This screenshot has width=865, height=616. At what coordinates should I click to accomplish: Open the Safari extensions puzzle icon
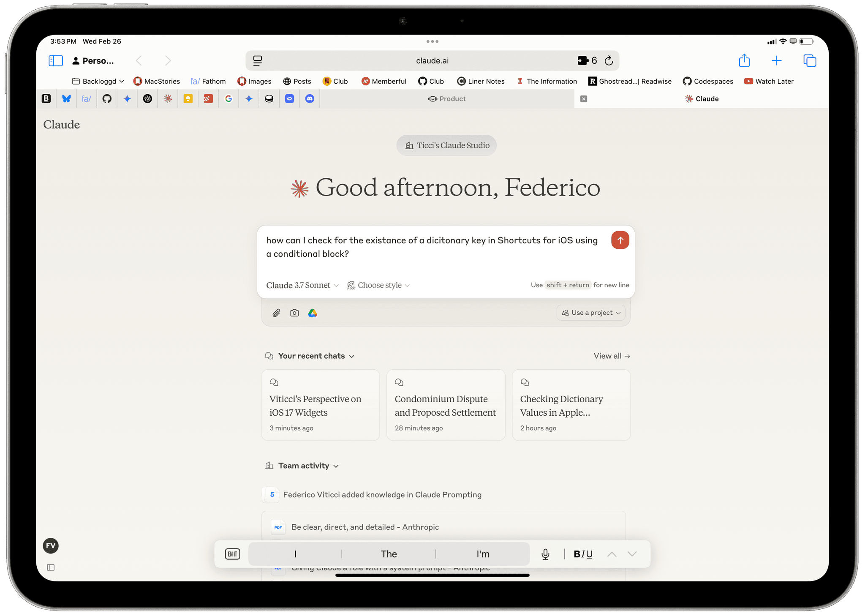[x=583, y=61]
